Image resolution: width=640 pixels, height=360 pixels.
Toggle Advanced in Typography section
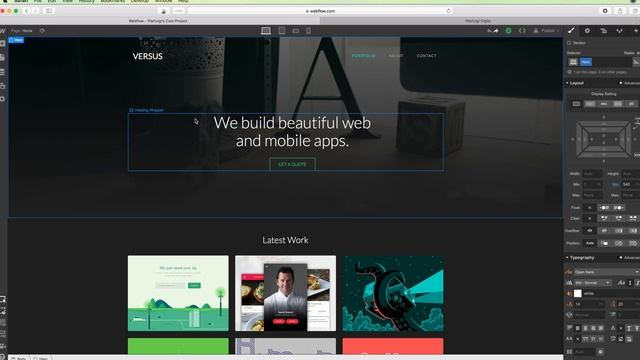(629, 258)
